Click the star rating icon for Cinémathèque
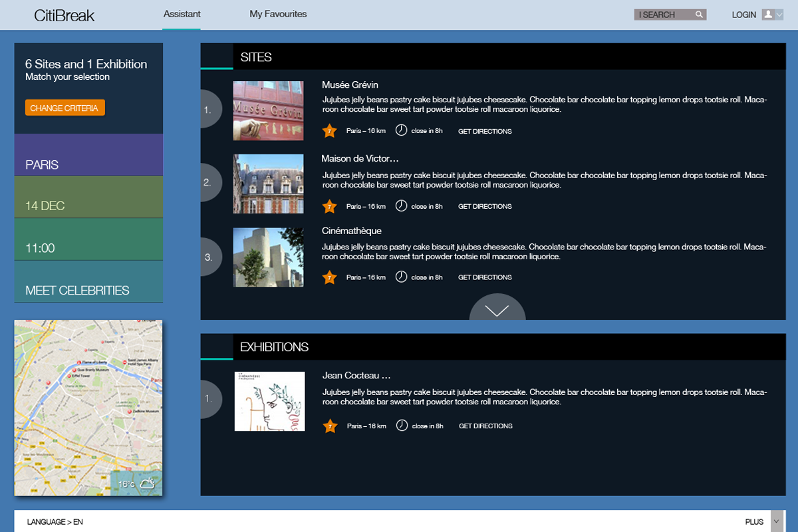Image resolution: width=798 pixels, height=532 pixels. (x=329, y=277)
